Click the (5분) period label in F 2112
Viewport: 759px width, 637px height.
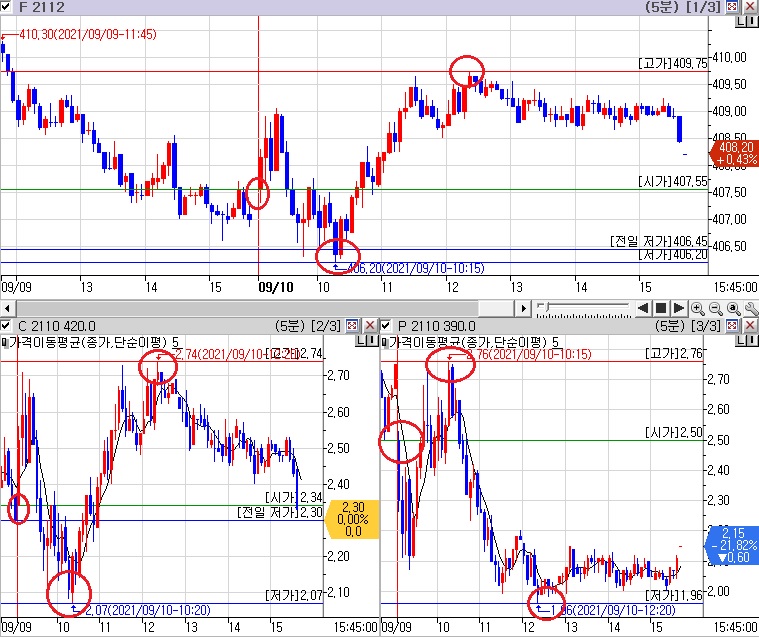point(662,7)
